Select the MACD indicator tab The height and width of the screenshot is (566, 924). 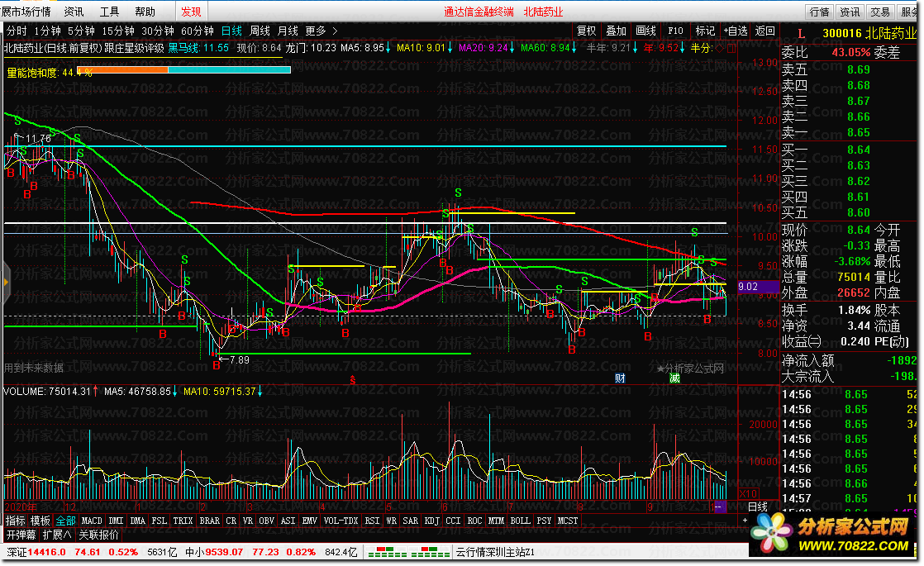[x=92, y=521]
